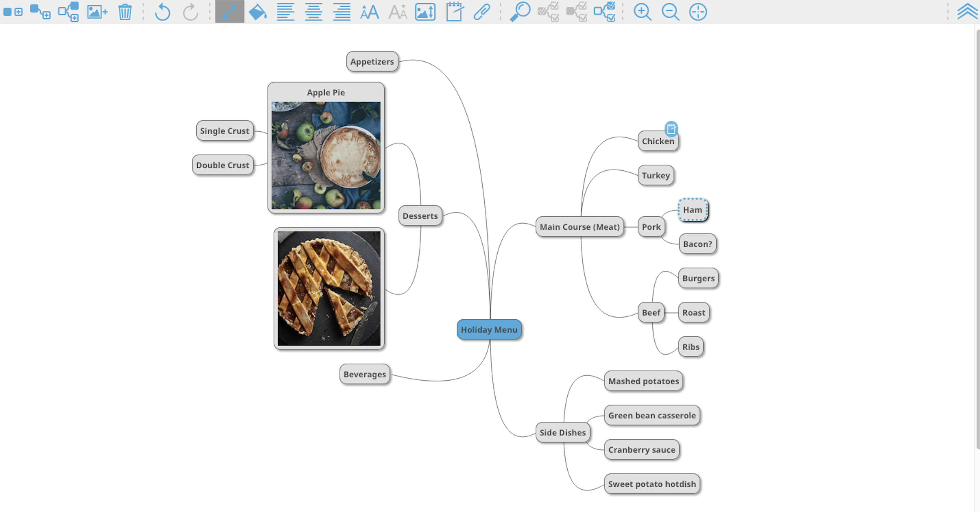Viewport: 980px width, 512px height.
Task: Toggle the connection arrow drawing mode
Action: [x=229, y=12]
